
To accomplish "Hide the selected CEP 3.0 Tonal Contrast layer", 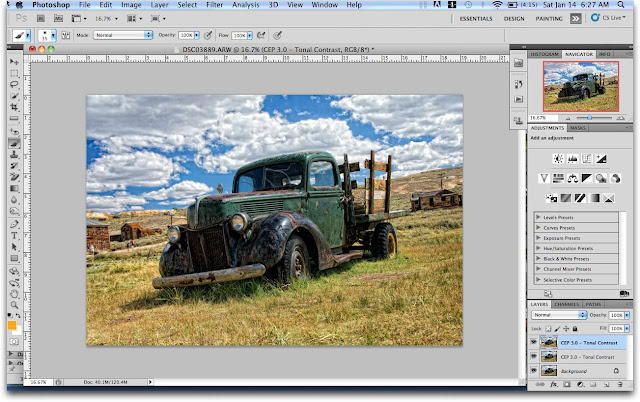I will pyautogui.click(x=533, y=342).
